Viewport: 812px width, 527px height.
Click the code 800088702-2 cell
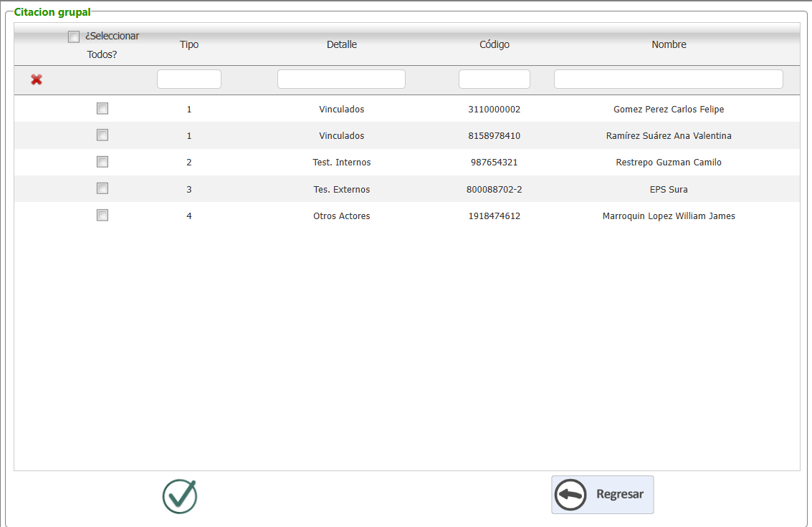click(494, 189)
